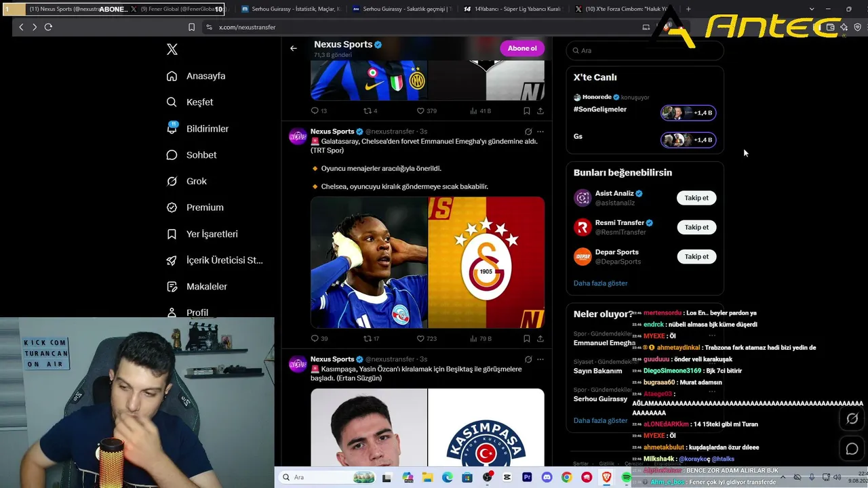Switch to Serhou Guirassy Sakatlık geçmişi tab
868x488 pixels.
click(x=402, y=9)
